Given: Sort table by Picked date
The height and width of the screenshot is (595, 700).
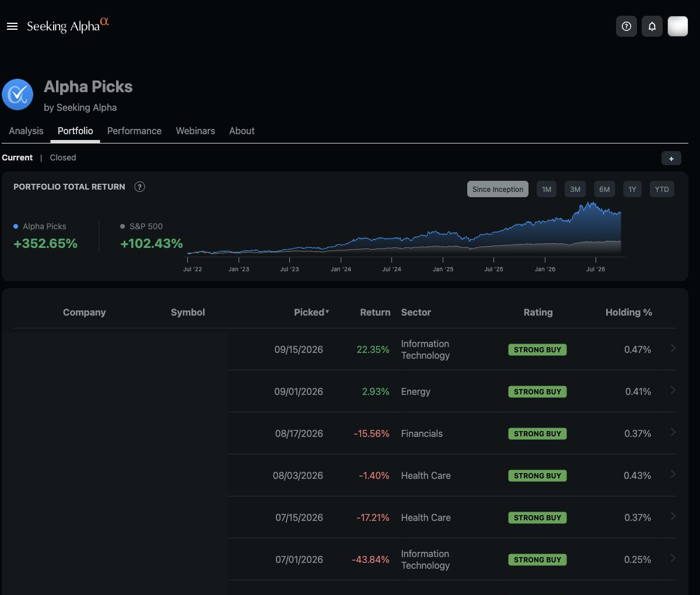Looking at the screenshot, I should pos(311,312).
